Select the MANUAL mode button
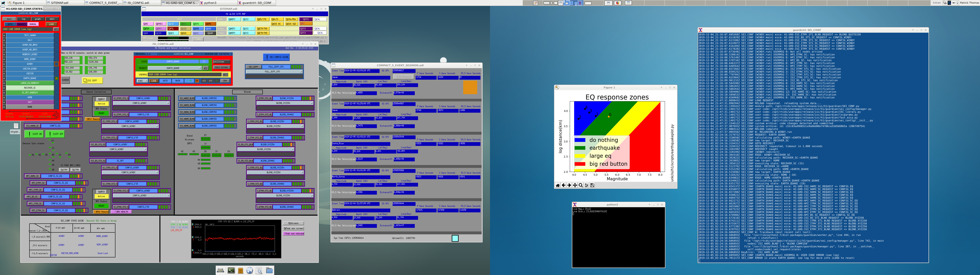The image size is (980, 275). coord(33,24)
